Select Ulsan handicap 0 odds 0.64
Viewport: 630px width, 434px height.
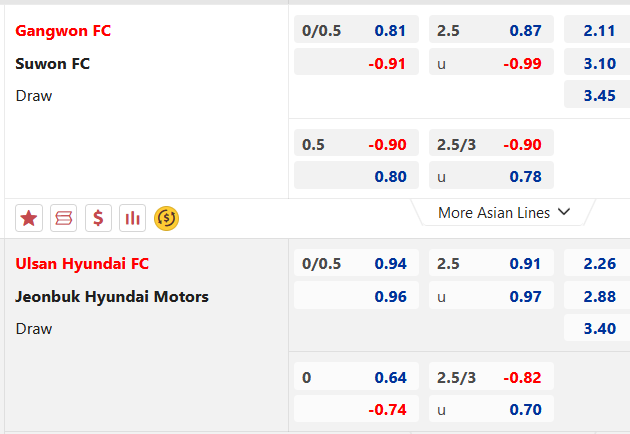[356, 376]
